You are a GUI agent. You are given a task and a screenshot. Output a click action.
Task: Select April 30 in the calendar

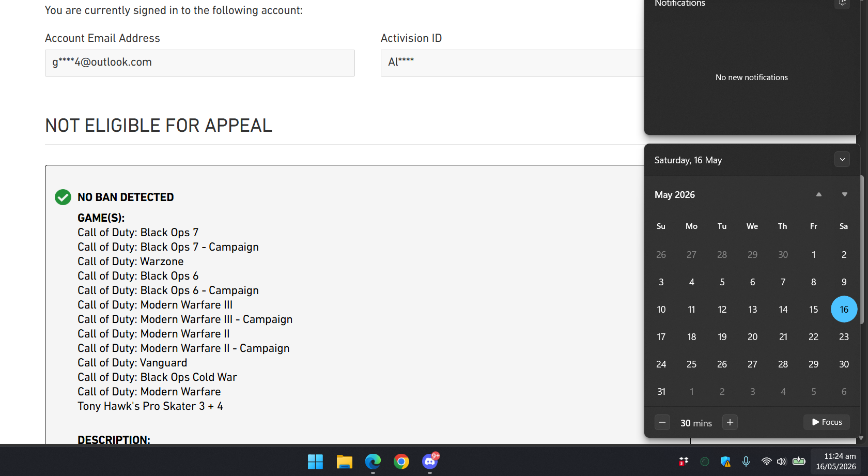pos(783,254)
